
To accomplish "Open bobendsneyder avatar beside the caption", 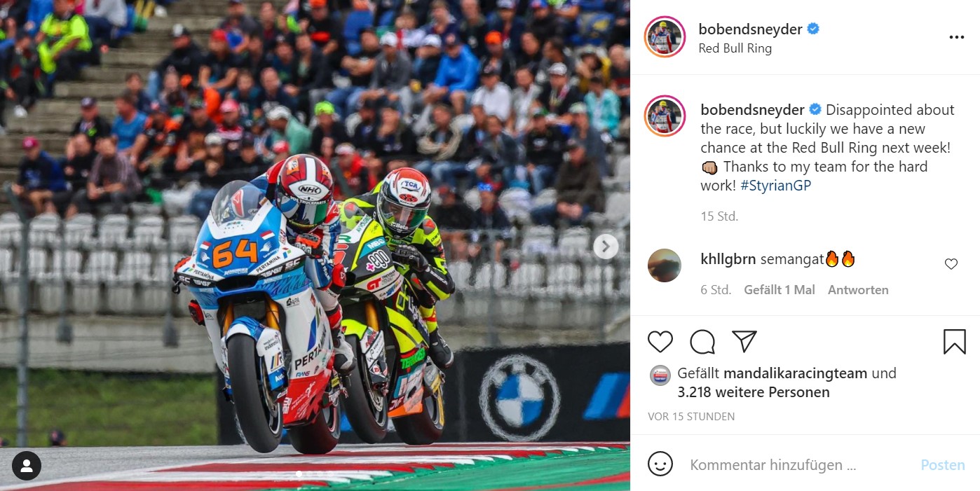I will pos(665,116).
